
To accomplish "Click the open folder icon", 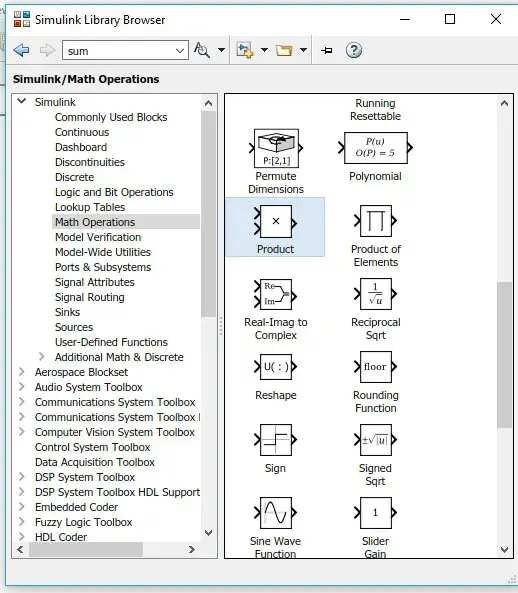I will (x=284, y=50).
